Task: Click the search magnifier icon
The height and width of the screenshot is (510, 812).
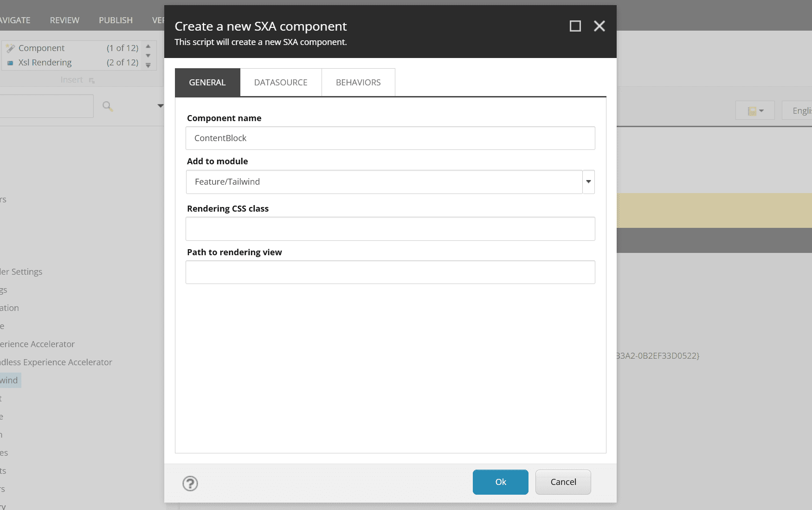Action: pos(107,106)
